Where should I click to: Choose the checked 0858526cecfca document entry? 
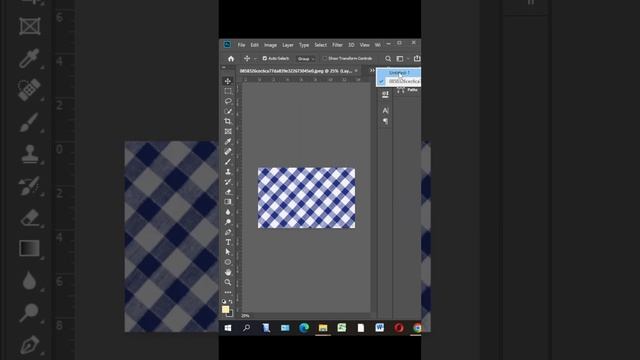(399, 82)
